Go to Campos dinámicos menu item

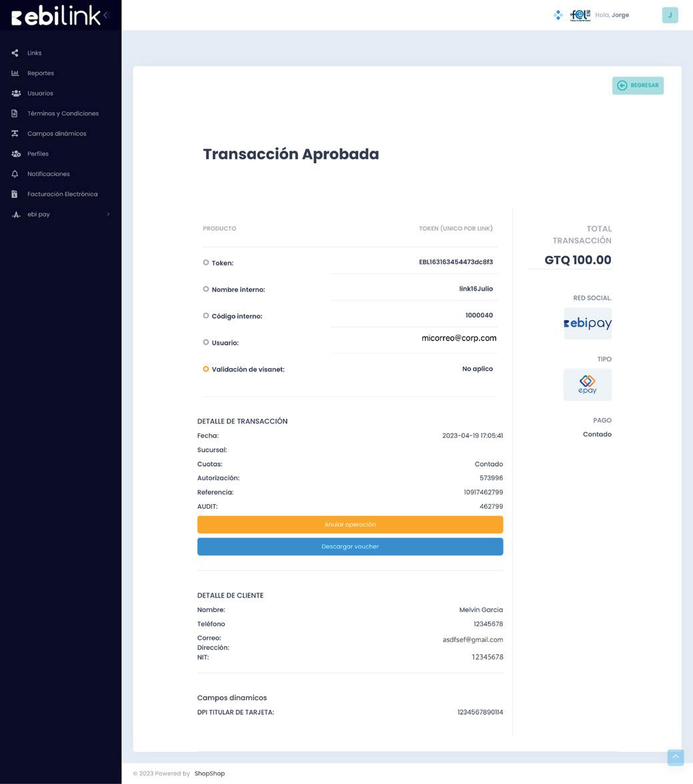click(57, 133)
